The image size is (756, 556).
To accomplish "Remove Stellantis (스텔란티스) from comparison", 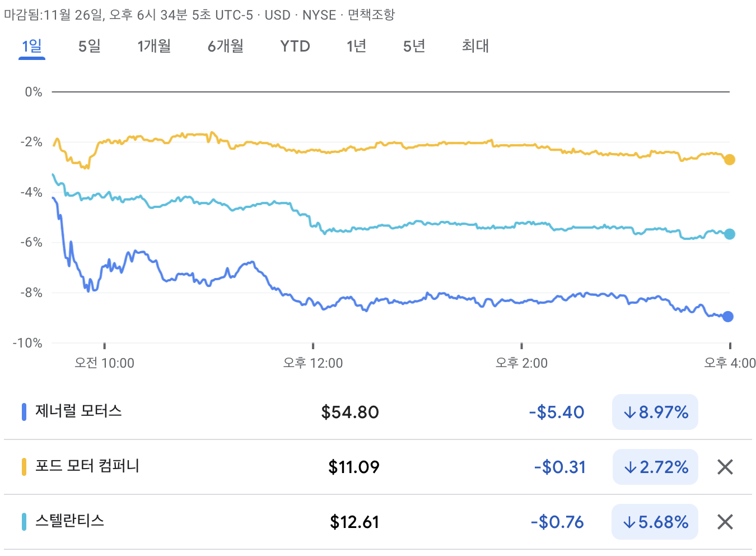I will click(725, 522).
